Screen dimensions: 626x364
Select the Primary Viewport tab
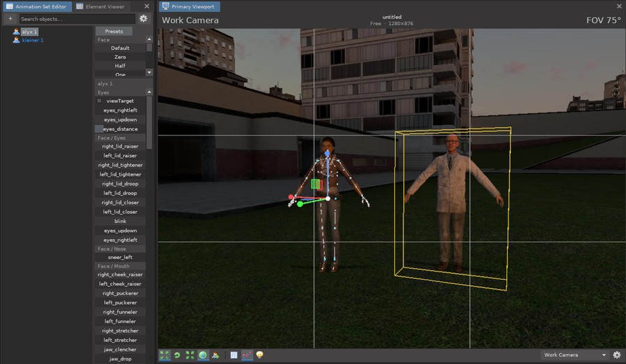[x=189, y=6]
